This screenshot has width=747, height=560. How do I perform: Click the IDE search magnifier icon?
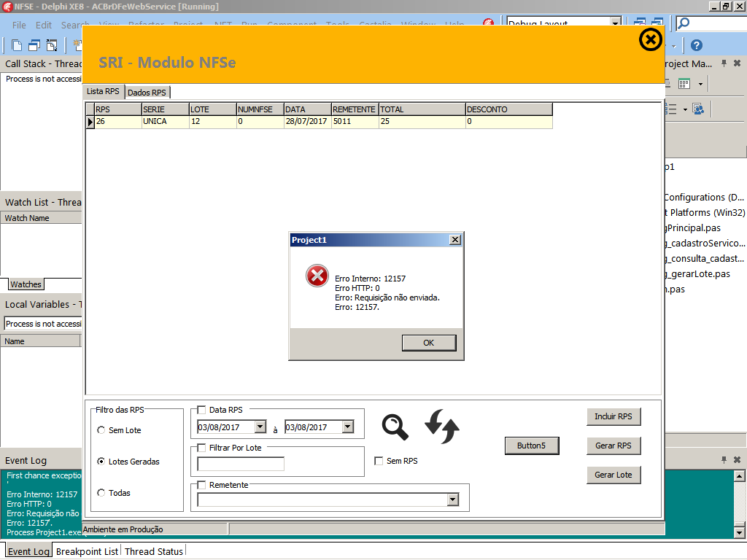pos(683,23)
